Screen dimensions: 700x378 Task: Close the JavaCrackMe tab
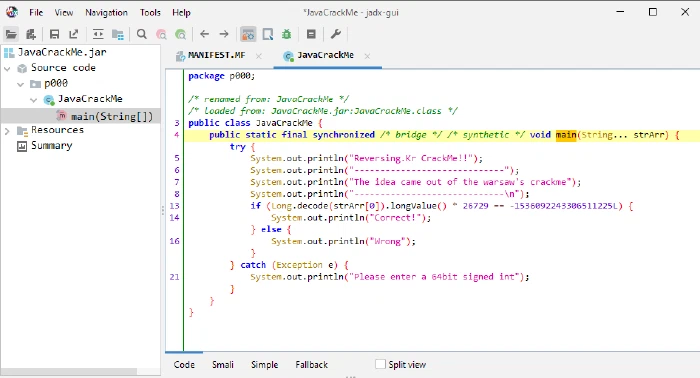pyautogui.click(x=367, y=56)
